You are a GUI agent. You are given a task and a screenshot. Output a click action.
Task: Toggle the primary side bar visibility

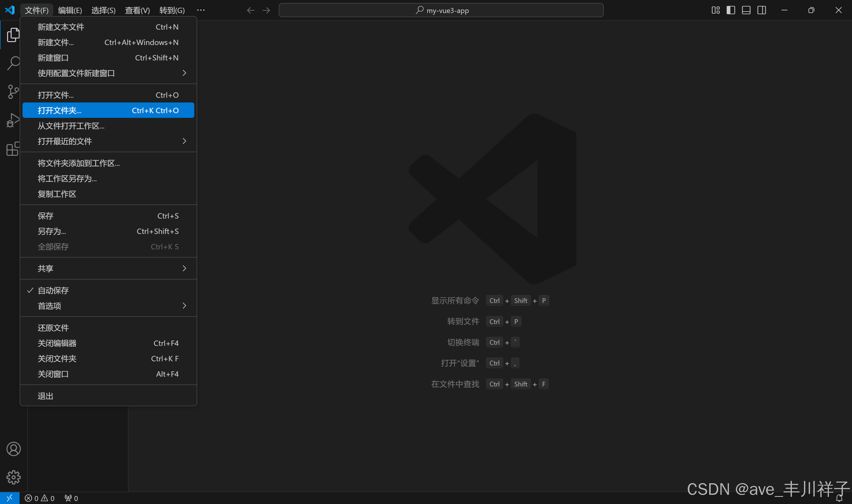(731, 10)
